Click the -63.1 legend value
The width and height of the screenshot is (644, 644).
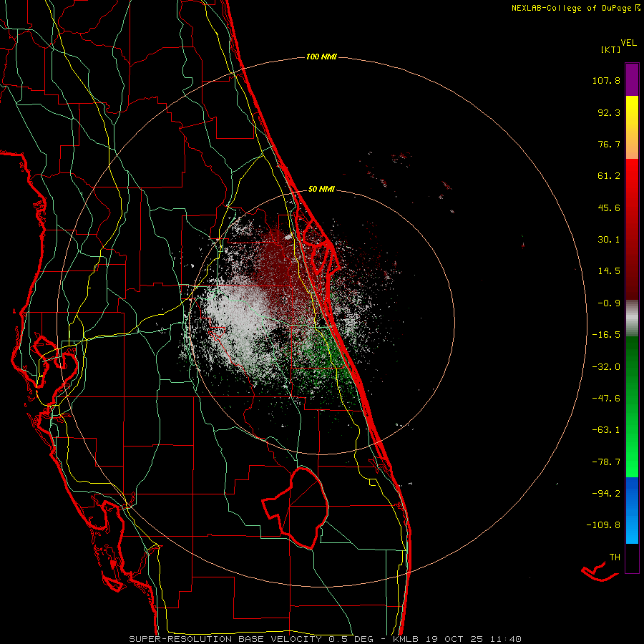pyautogui.click(x=606, y=430)
